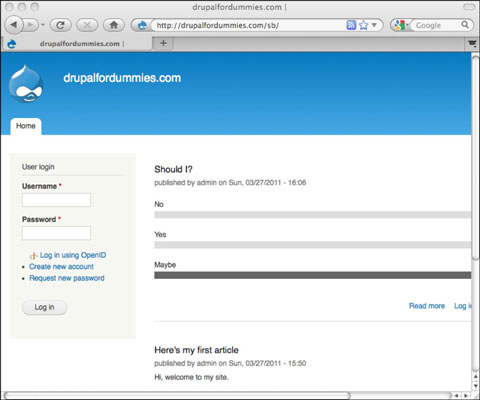Image resolution: width=480 pixels, height=400 pixels.
Task: Click the Stop loading X button
Action: click(87, 25)
